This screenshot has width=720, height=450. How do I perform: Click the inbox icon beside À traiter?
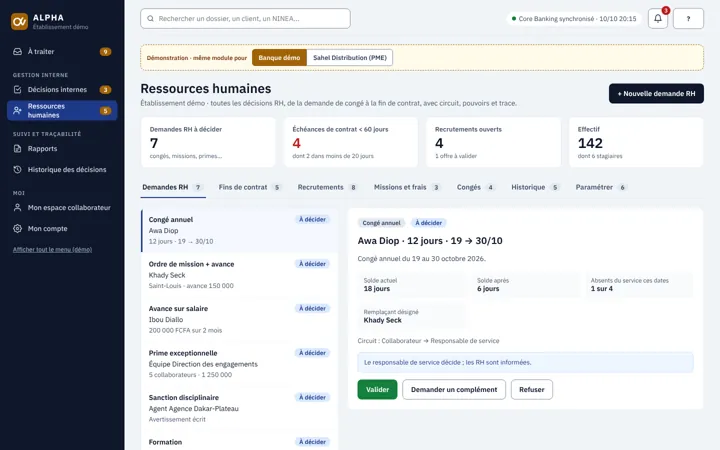[x=17, y=51]
